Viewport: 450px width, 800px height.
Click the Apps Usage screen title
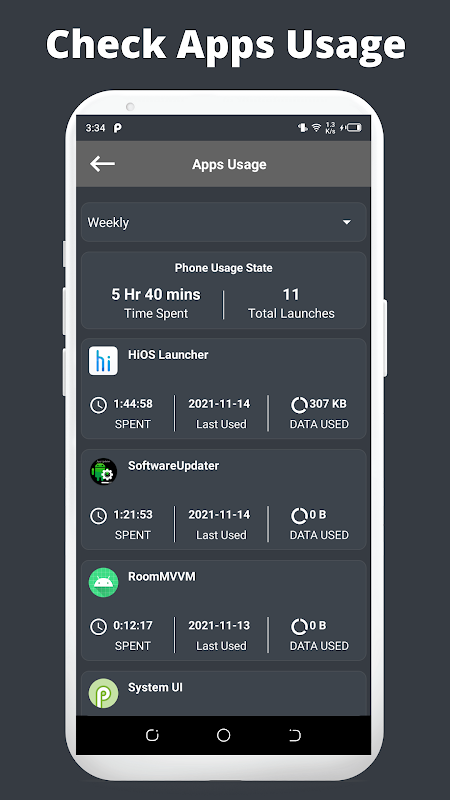[x=229, y=164]
